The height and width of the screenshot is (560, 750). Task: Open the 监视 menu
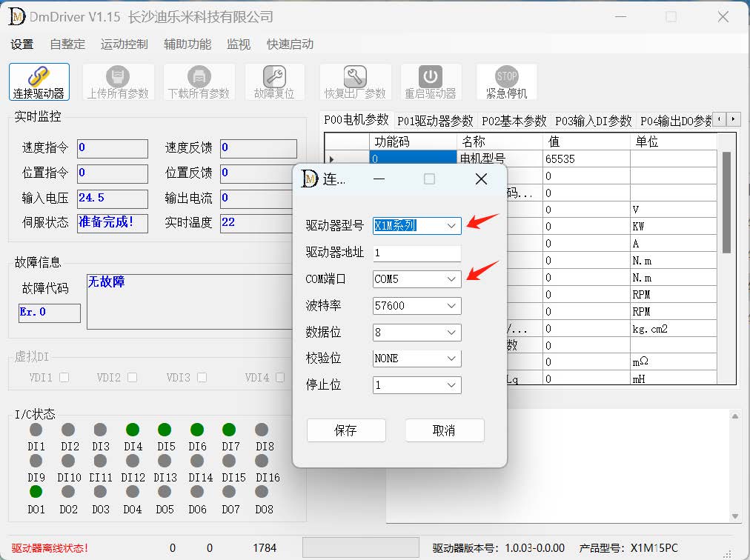click(x=239, y=44)
